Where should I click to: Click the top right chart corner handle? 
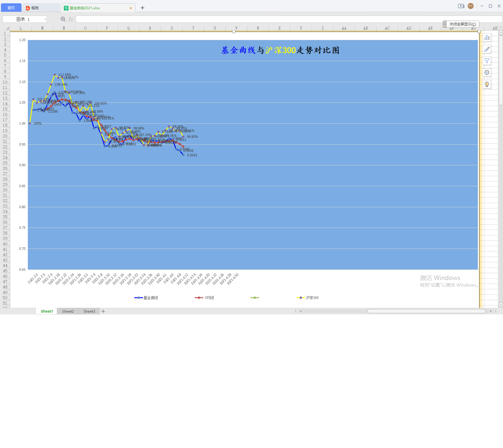[479, 31]
